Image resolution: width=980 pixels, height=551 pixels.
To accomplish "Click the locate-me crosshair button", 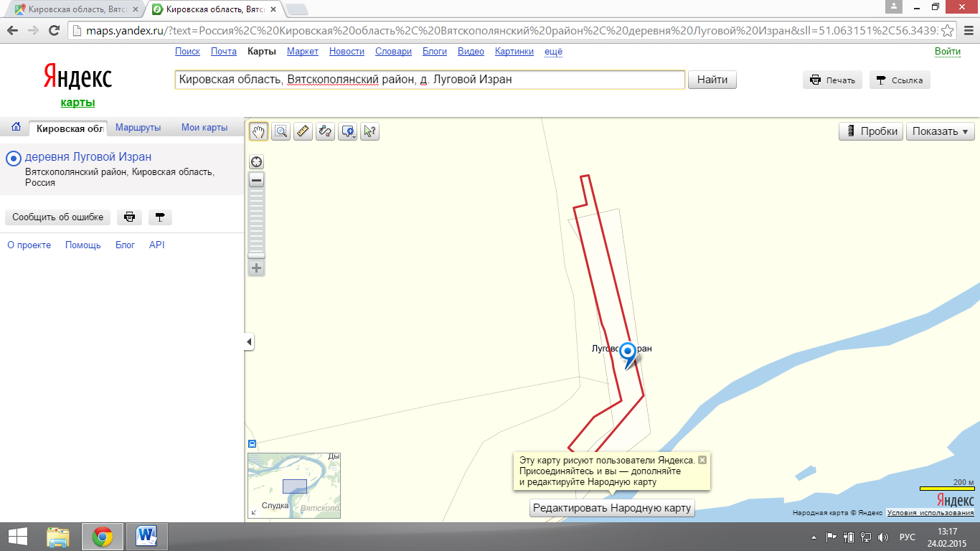I will [256, 162].
